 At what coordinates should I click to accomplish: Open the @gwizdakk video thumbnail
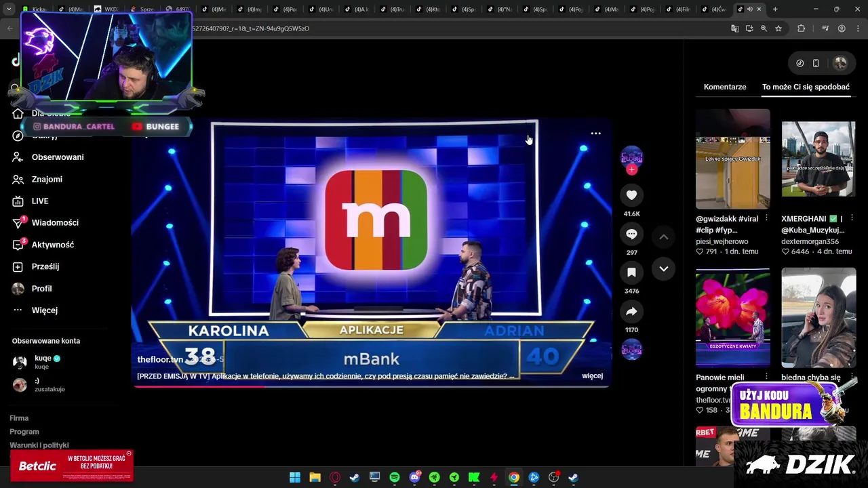point(733,159)
